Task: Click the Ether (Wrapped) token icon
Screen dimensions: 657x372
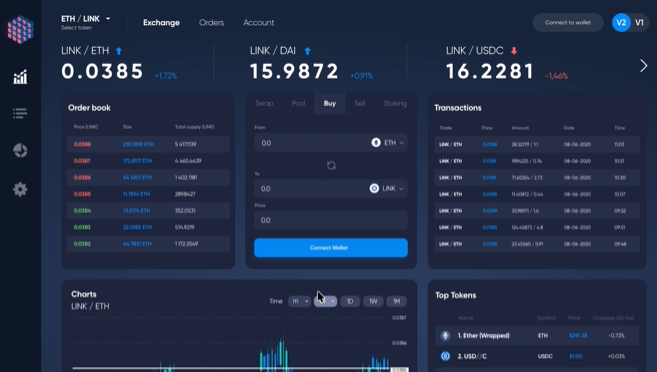Action: point(445,336)
